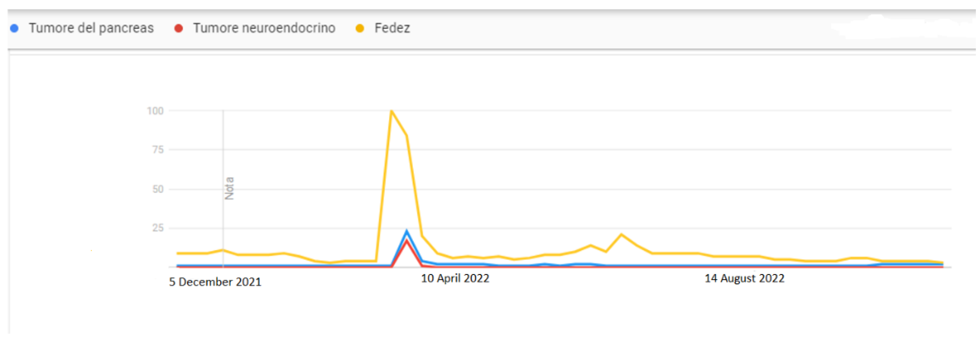Click the 50 value on y-axis
The width and height of the screenshot is (980, 342).
[158, 189]
